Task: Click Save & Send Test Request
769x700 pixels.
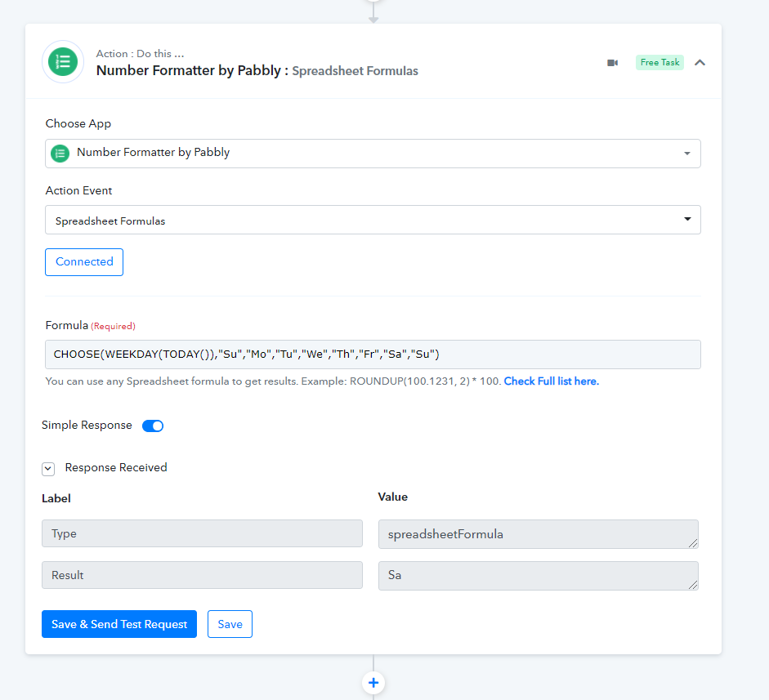Action: tap(119, 624)
